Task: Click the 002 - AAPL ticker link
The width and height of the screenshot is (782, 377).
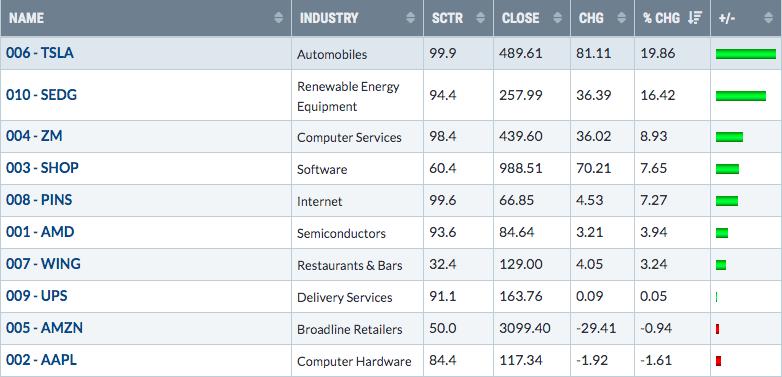Action: 41,360
